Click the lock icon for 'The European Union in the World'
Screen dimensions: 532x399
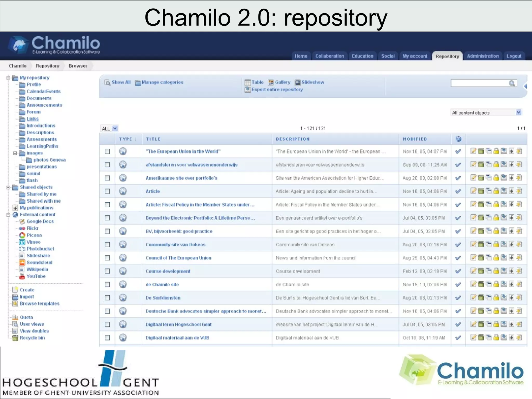(x=496, y=151)
